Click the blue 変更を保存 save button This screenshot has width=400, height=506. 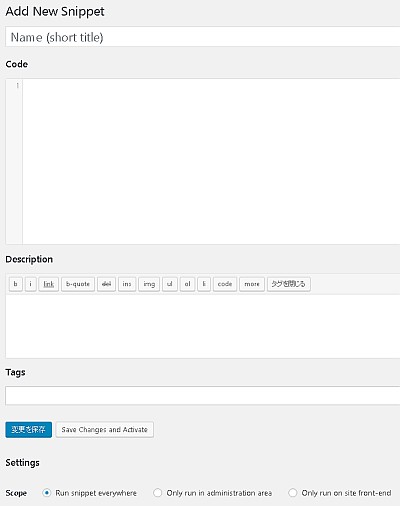29,430
